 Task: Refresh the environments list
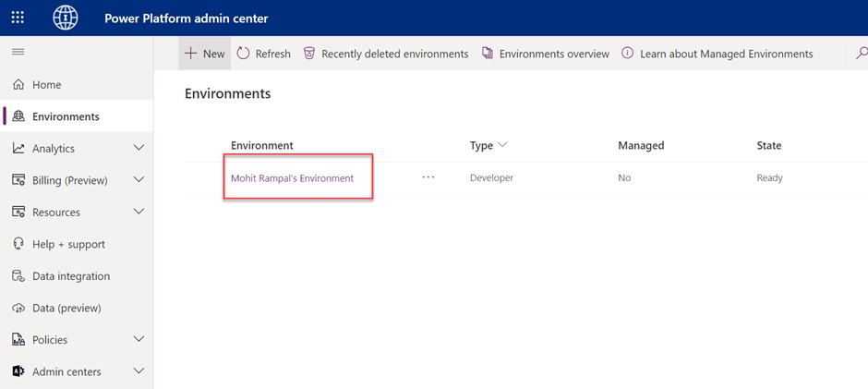[x=263, y=54]
